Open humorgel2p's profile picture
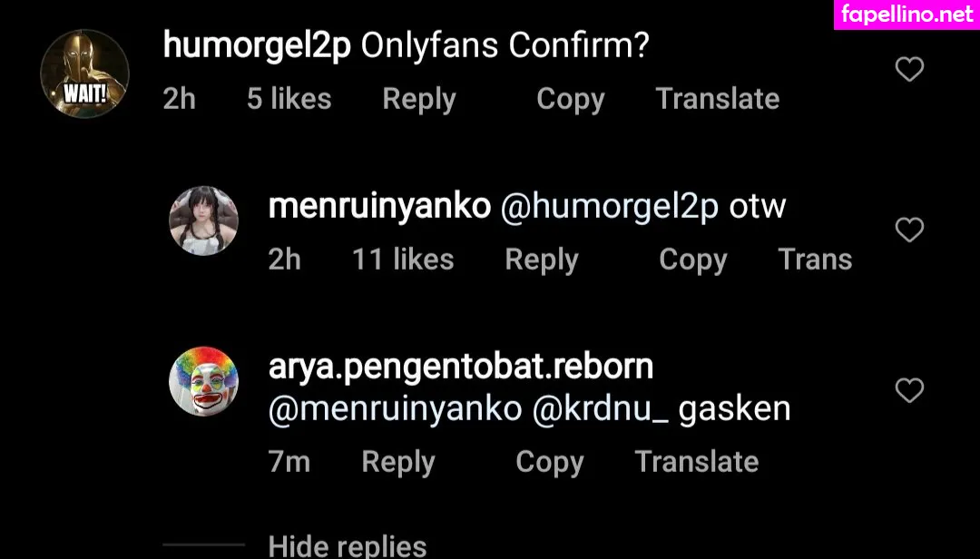Image resolution: width=980 pixels, height=559 pixels. pyautogui.click(x=84, y=74)
